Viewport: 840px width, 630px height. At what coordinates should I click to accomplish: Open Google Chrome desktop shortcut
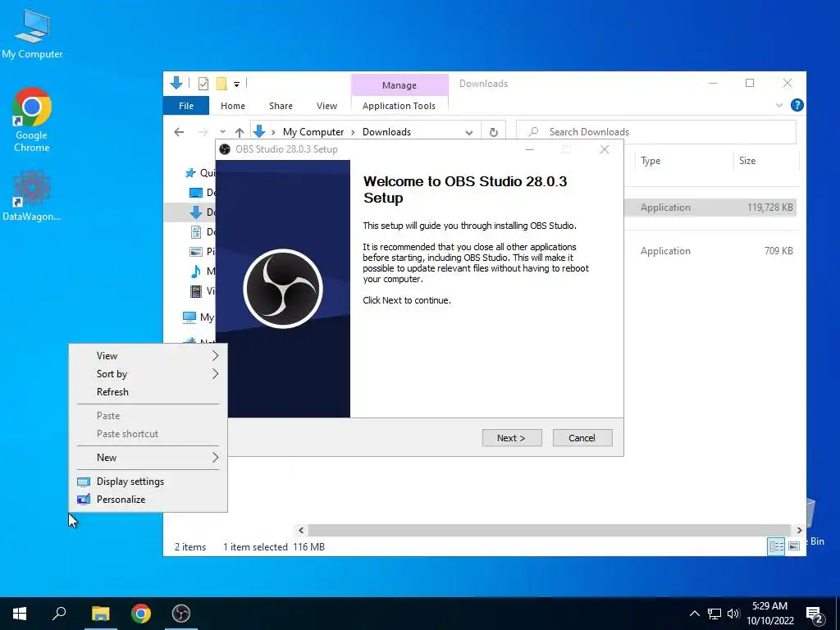pos(32,120)
